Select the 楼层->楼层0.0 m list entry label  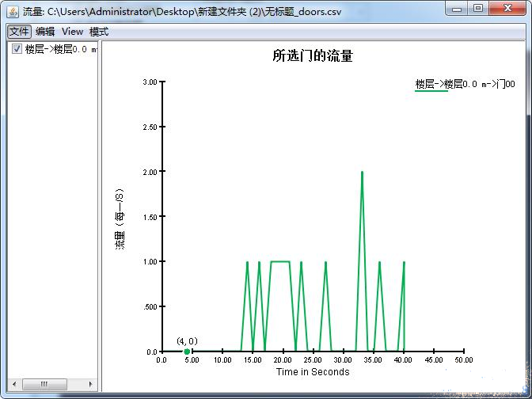click(x=61, y=49)
